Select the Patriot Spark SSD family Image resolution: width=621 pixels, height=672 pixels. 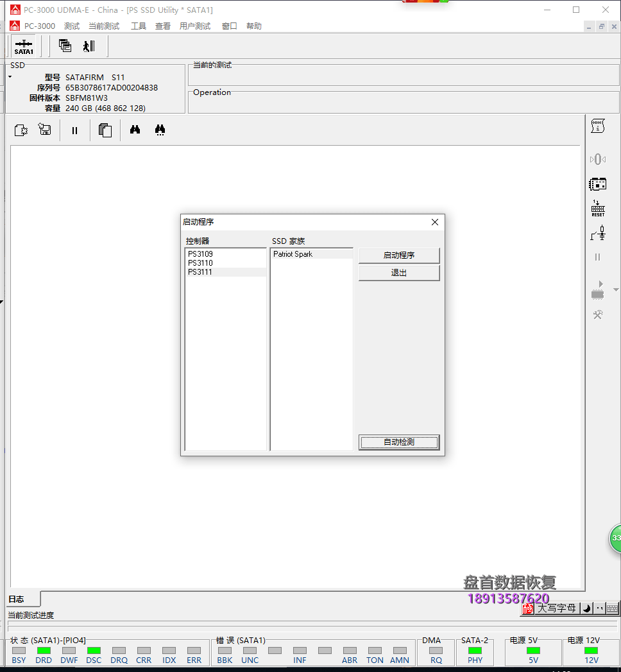312,254
